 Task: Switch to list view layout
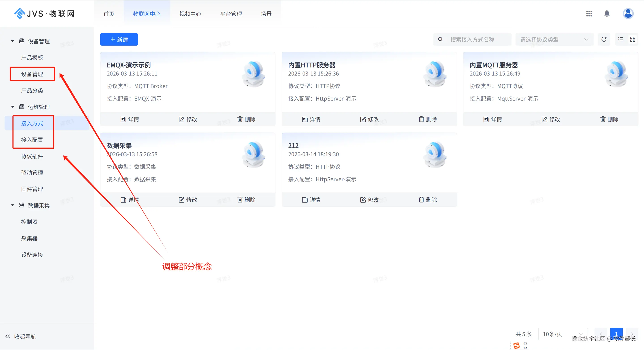tap(621, 39)
